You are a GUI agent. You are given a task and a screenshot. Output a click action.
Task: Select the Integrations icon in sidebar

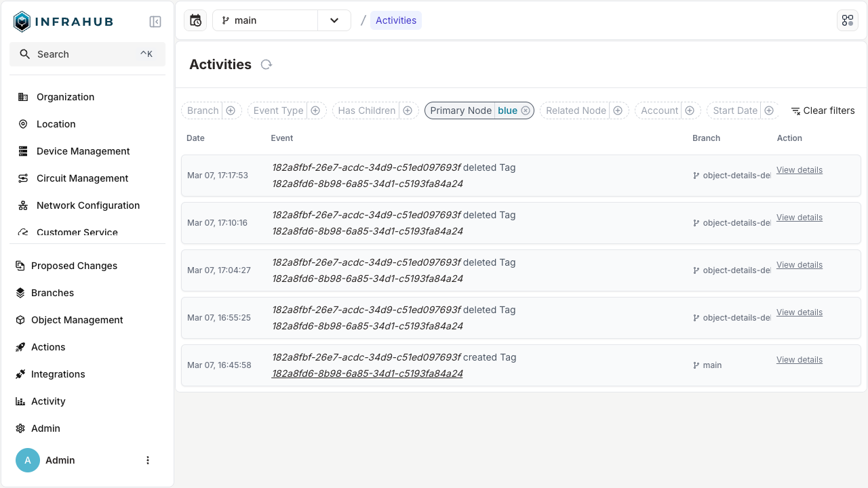click(22, 374)
